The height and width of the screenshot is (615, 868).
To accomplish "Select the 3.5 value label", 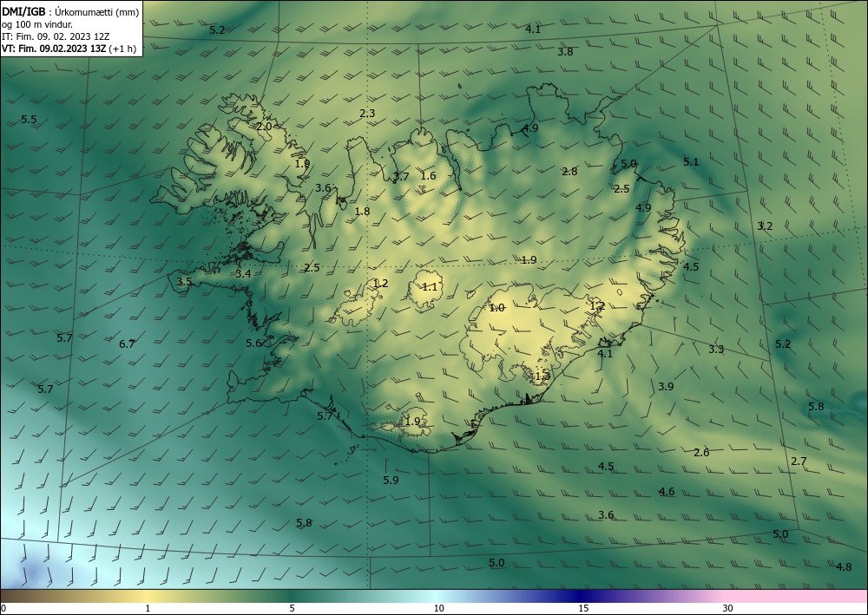I will point(184,282).
